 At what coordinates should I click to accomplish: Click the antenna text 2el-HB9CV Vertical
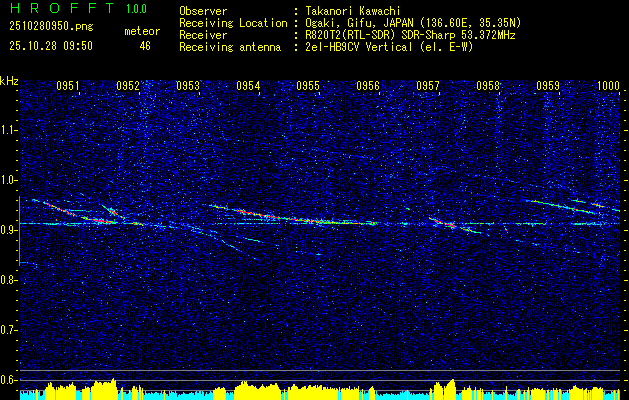[389, 47]
